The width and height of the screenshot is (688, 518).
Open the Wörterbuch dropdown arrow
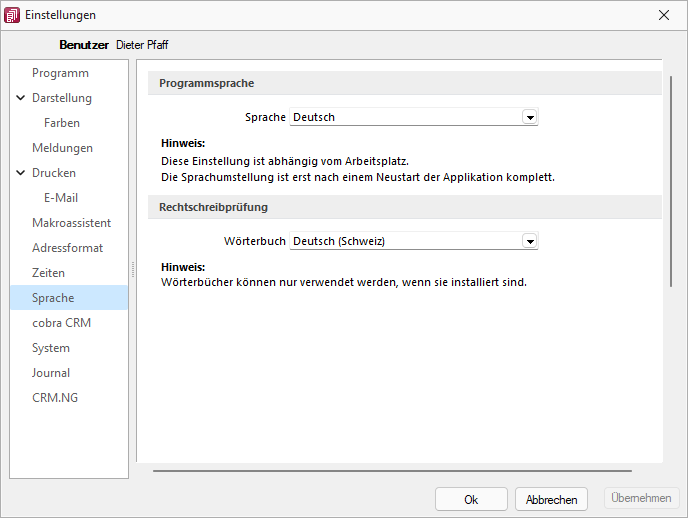530,241
